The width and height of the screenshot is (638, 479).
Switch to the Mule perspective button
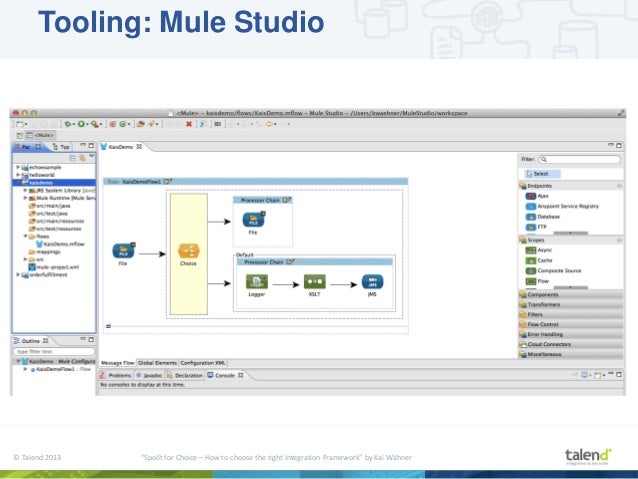tap(40, 135)
